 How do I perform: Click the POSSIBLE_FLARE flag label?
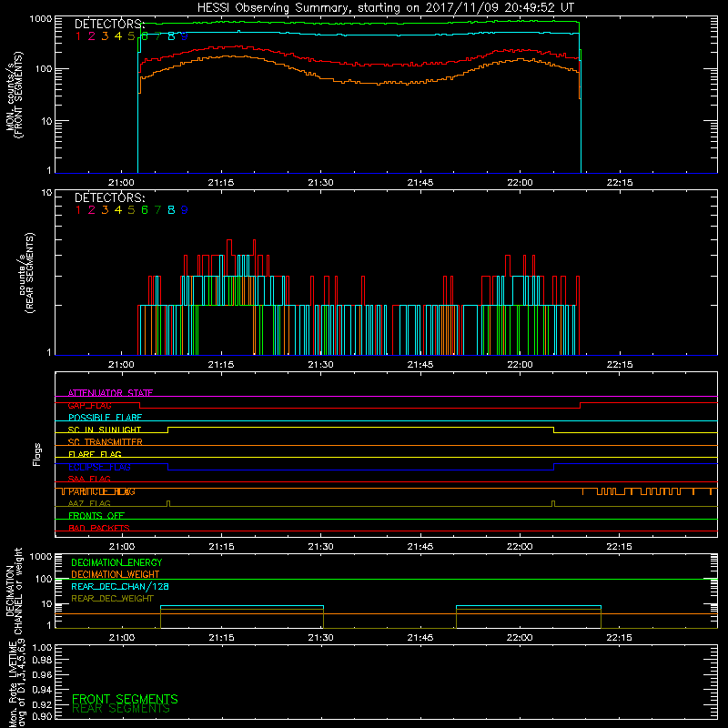pyautogui.click(x=105, y=418)
